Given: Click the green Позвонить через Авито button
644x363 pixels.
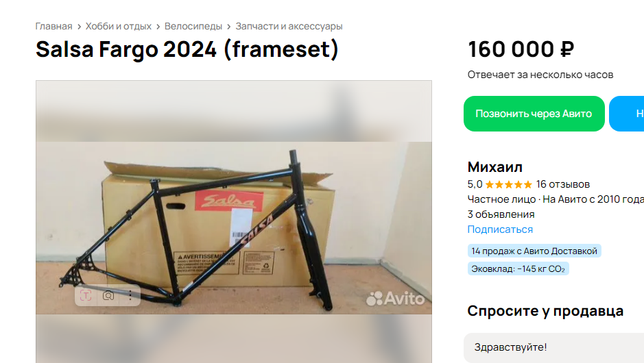Looking at the screenshot, I should tap(534, 114).
